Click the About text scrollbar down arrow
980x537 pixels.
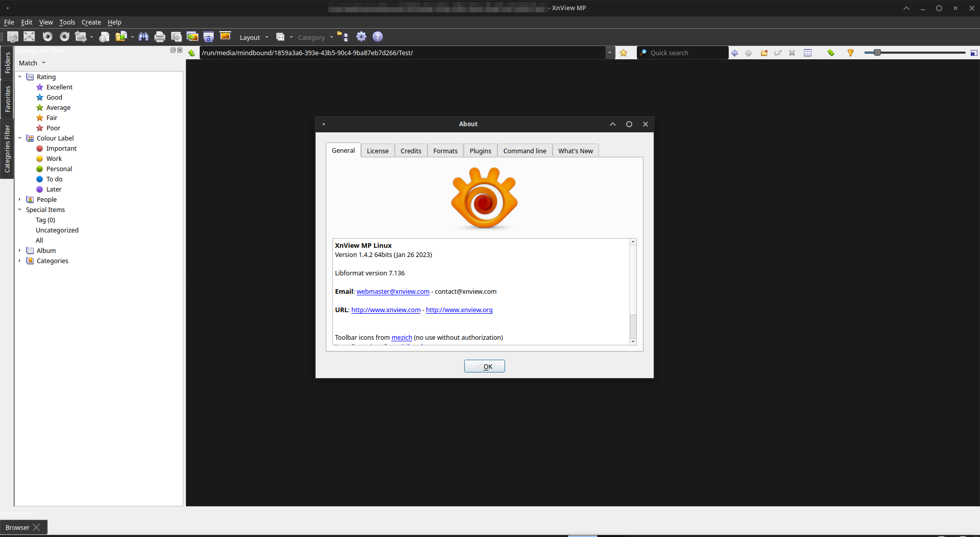point(633,341)
